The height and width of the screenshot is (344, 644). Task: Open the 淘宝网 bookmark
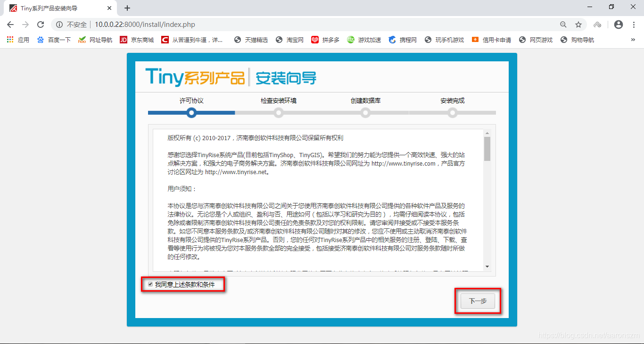[x=289, y=40]
